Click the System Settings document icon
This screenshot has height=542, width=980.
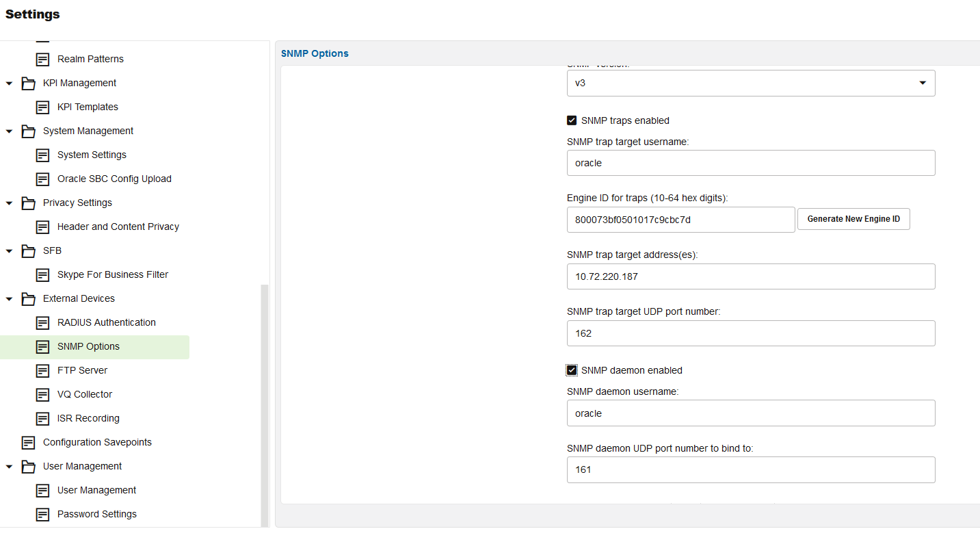pyautogui.click(x=42, y=155)
